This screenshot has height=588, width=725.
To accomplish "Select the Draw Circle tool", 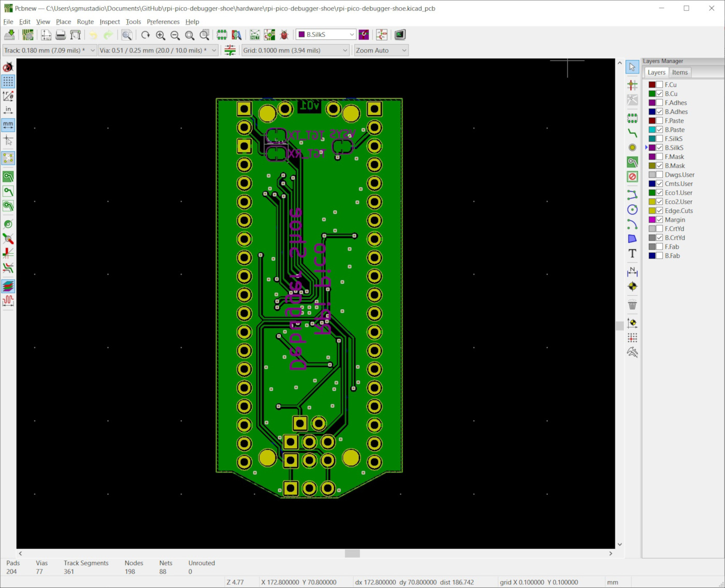I will point(632,210).
